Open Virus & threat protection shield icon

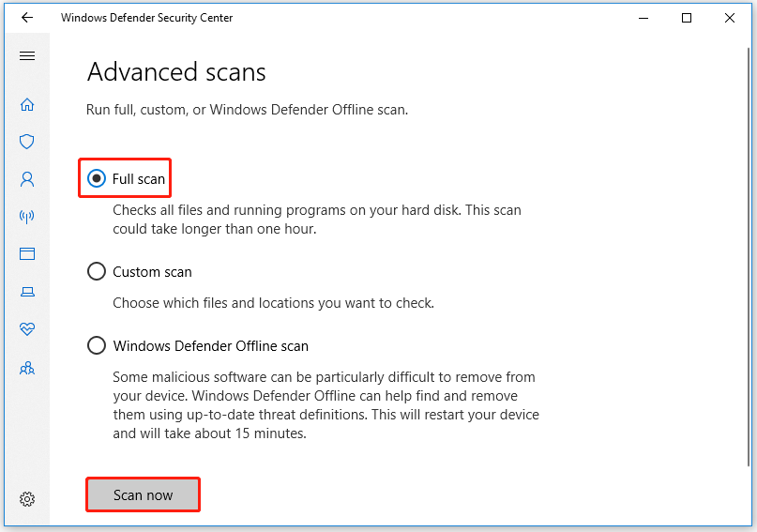(x=27, y=142)
